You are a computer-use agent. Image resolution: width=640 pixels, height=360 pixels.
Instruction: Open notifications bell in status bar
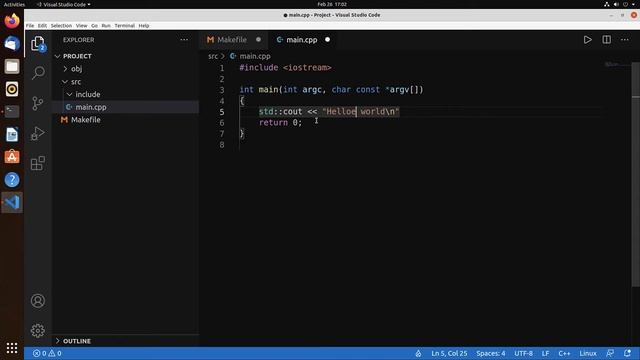click(627, 353)
